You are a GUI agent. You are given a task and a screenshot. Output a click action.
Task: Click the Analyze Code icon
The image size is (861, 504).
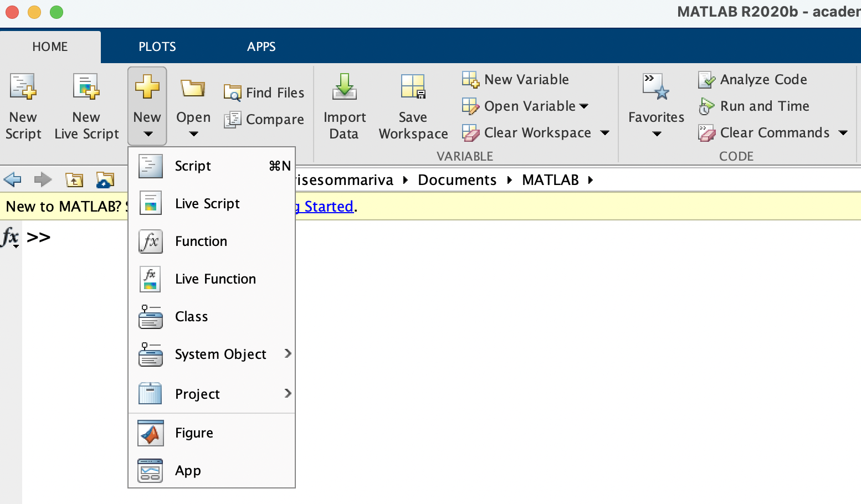pos(706,79)
